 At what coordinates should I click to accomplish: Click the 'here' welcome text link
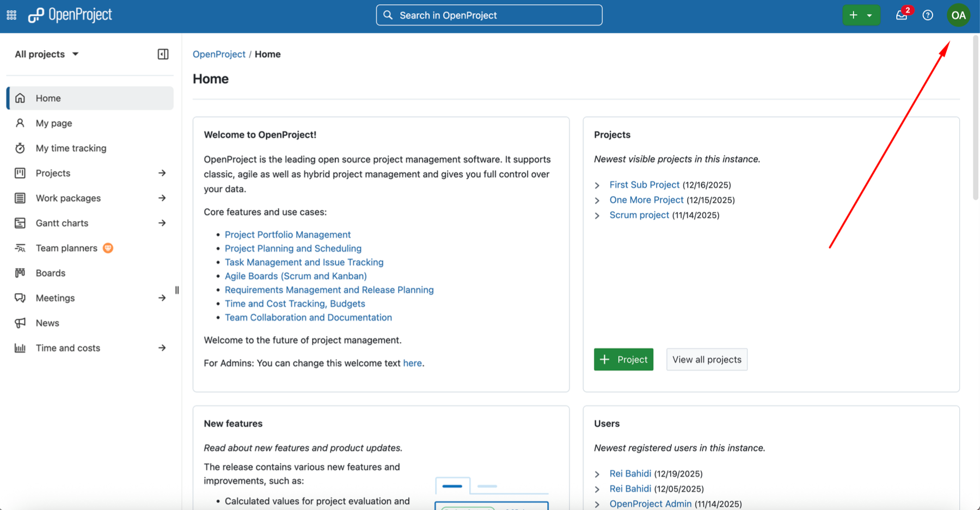coord(412,363)
